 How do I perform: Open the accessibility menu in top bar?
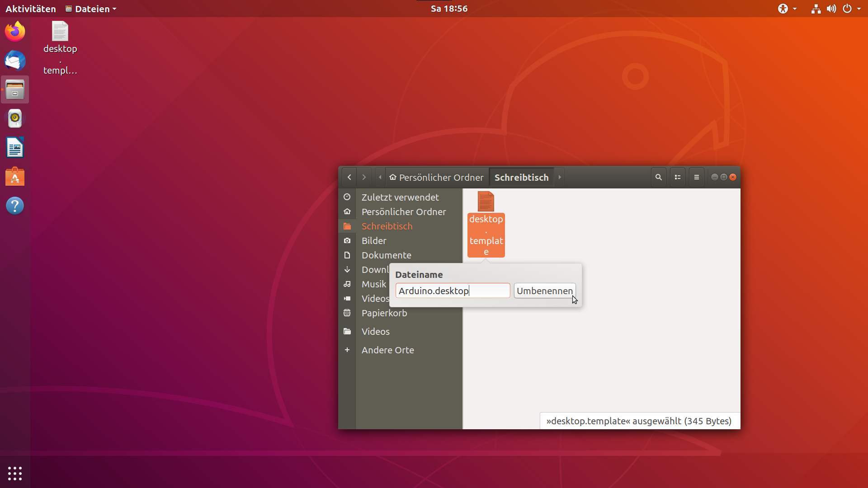[787, 9]
